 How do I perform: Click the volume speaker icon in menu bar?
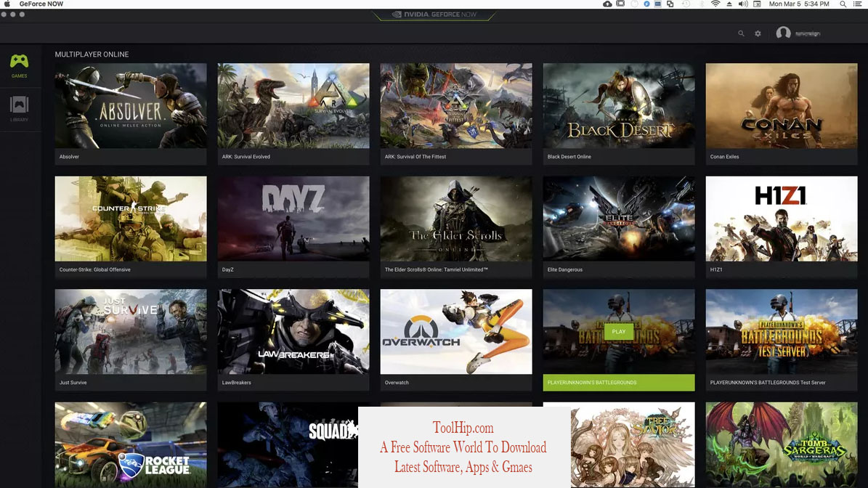click(743, 4)
